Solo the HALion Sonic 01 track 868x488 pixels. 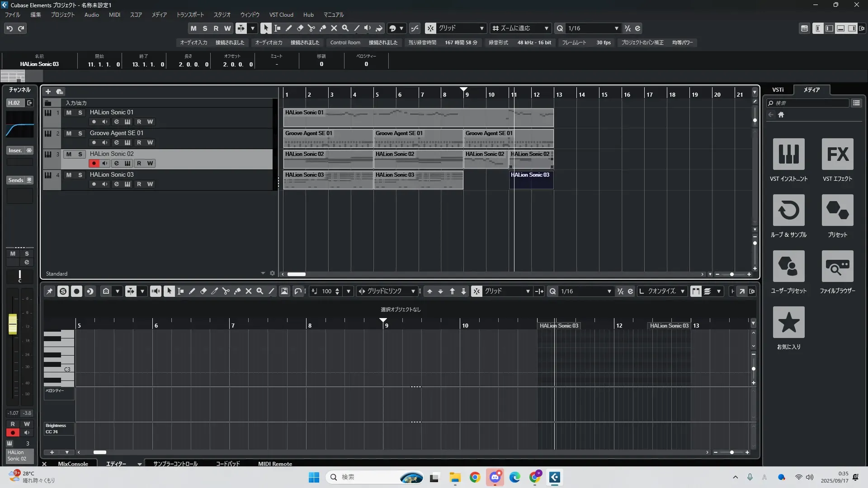point(80,113)
